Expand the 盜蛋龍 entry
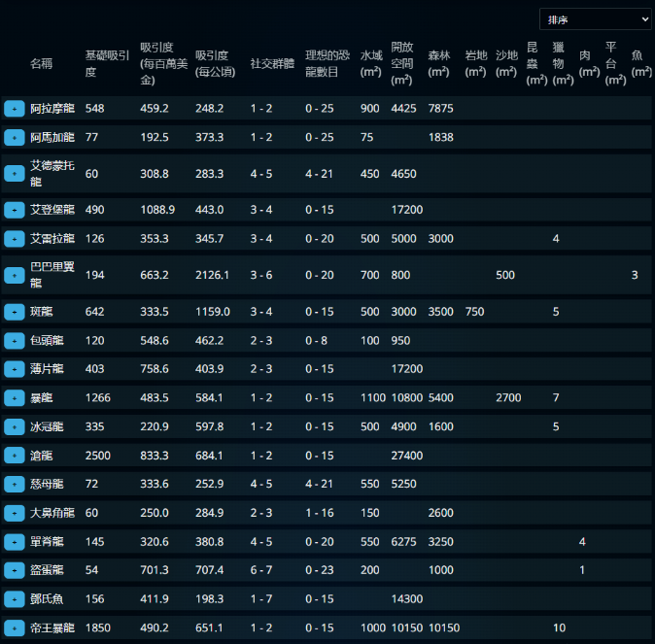The width and height of the screenshot is (655, 644). point(14,570)
